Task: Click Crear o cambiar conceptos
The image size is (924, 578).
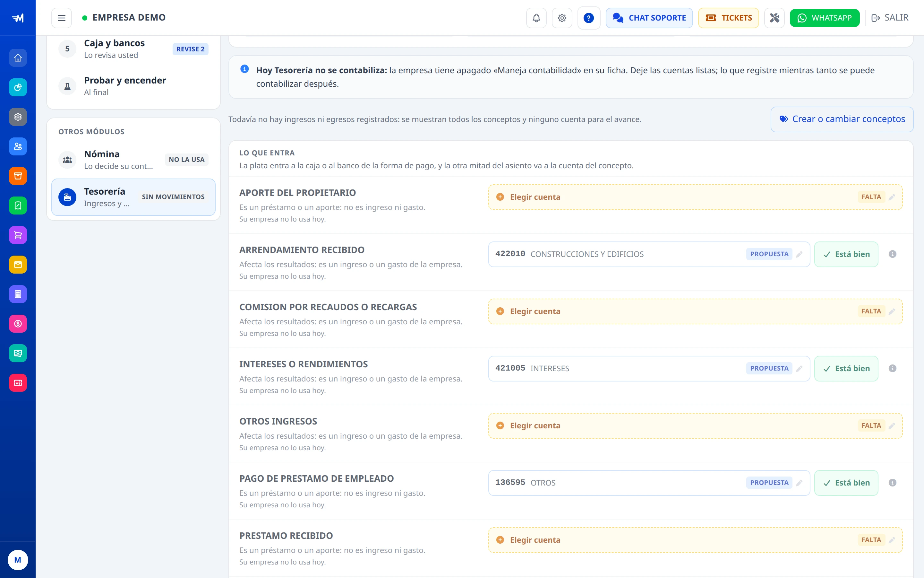Action: pyautogui.click(x=842, y=119)
